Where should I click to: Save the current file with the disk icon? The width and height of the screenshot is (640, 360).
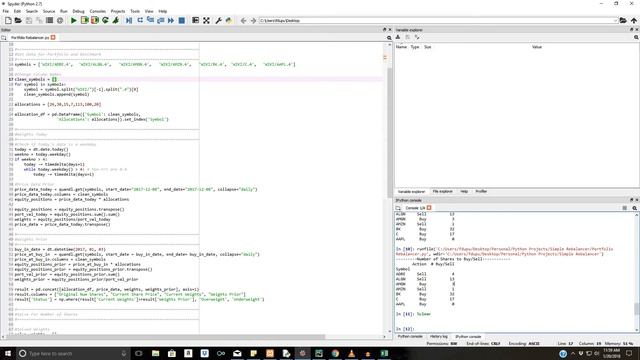click(29, 20)
